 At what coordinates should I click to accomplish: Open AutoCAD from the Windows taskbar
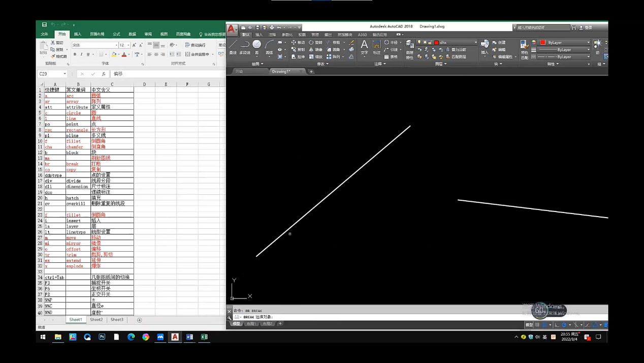pos(175,337)
